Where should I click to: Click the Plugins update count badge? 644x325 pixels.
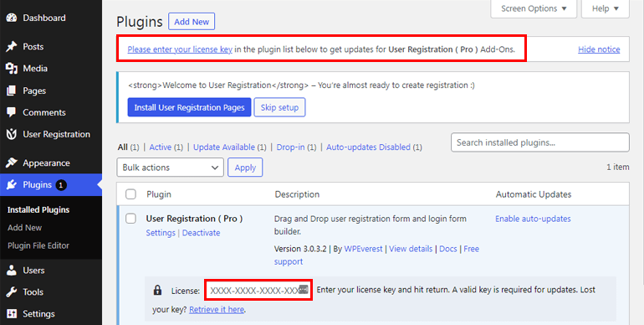coord(61,185)
